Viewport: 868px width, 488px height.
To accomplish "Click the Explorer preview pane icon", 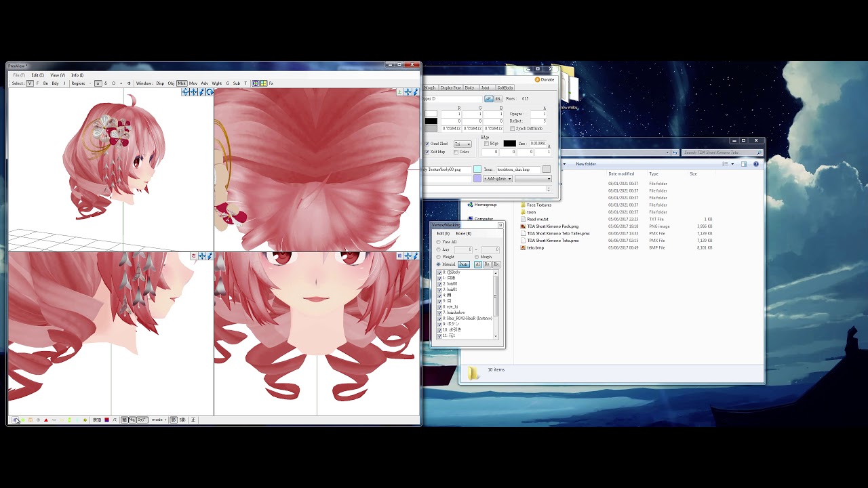I will (x=744, y=164).
